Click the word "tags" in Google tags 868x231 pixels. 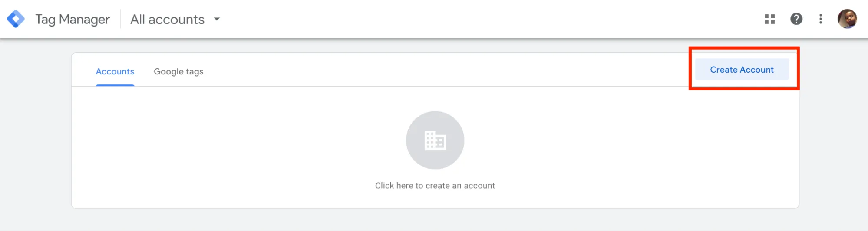click(x=195, y=72)
